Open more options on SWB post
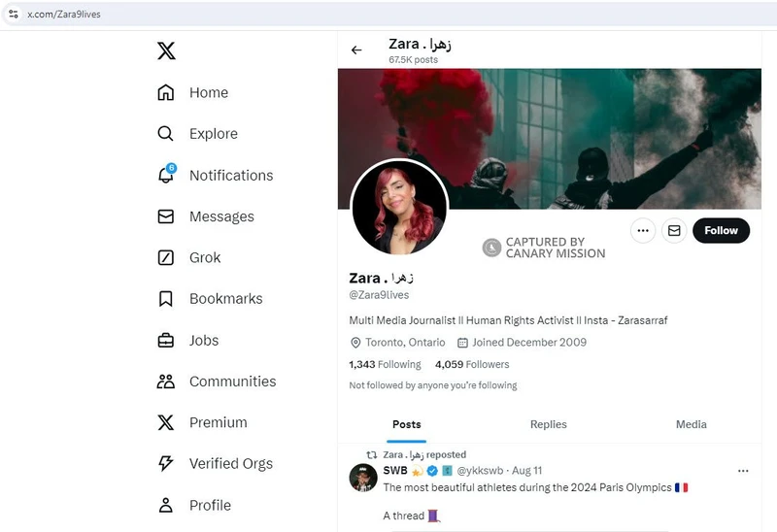777x532 pixels. [x=743, y=471]
